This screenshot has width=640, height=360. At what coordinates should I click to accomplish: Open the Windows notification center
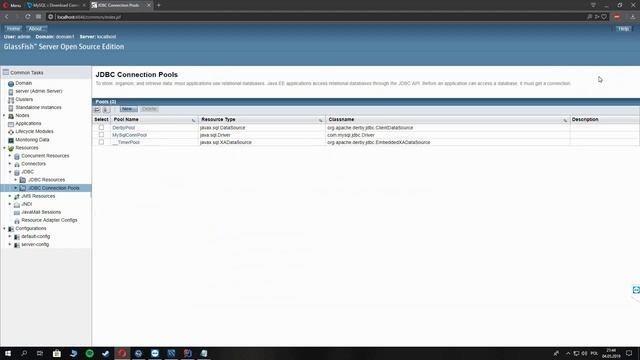629,353
